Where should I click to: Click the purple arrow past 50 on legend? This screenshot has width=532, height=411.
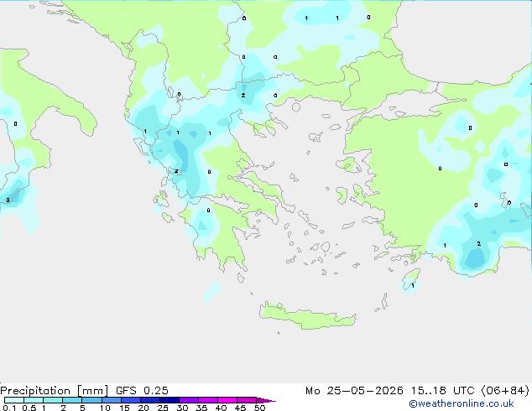266,400
